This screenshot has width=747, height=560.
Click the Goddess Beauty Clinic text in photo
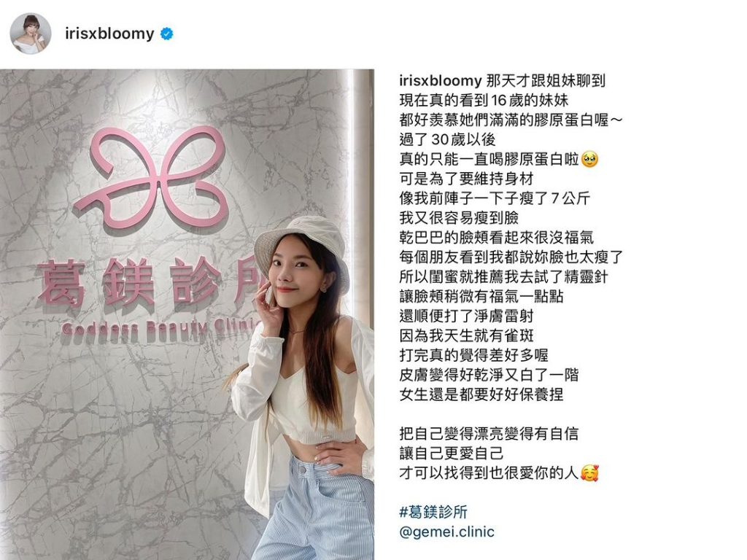pyautogui.click(x=161, y=327)
